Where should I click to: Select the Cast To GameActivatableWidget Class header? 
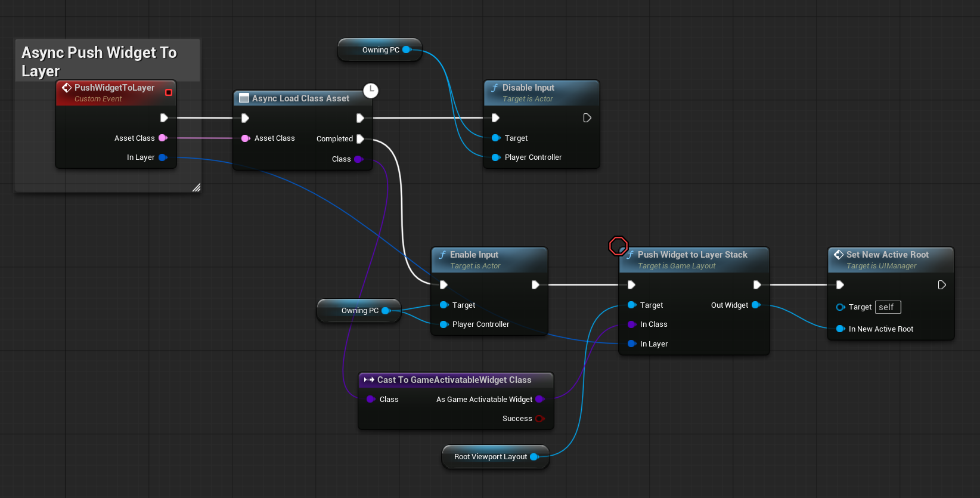[454, 380]
